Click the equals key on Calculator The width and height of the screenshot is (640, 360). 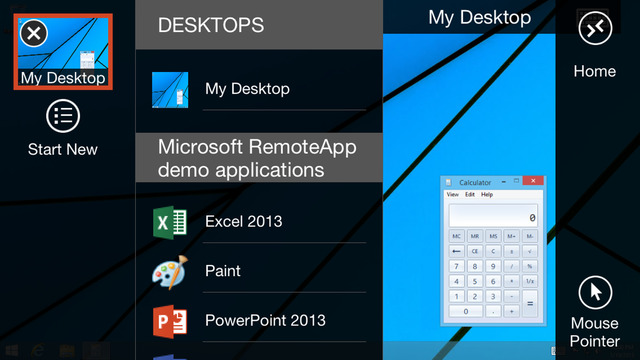[530, 304]
